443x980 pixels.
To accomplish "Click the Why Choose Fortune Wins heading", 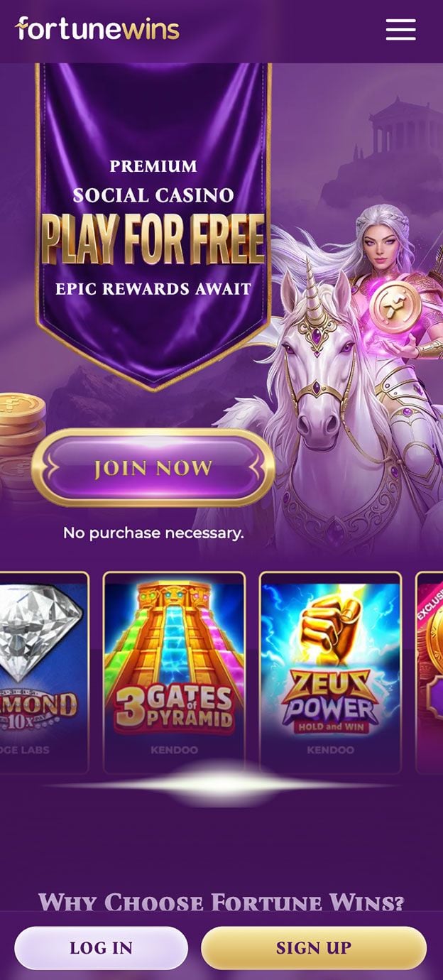I will coord(221,903).
